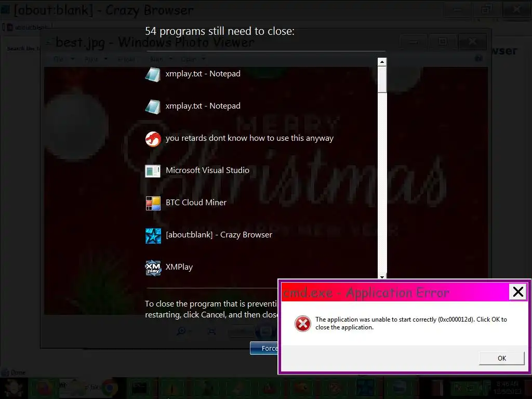Close the cmd.exe Application Error dialog

518,292
